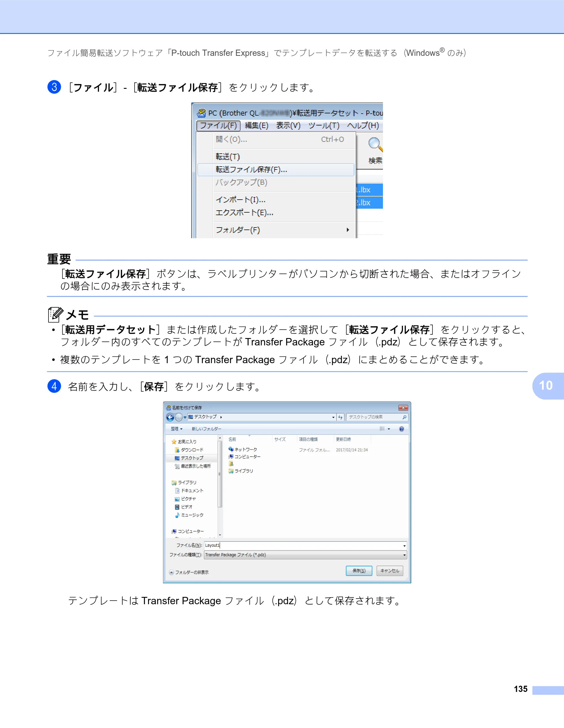Select ミュージック in the navigation pane
The image size is (564, 728).
coord(189,515)
